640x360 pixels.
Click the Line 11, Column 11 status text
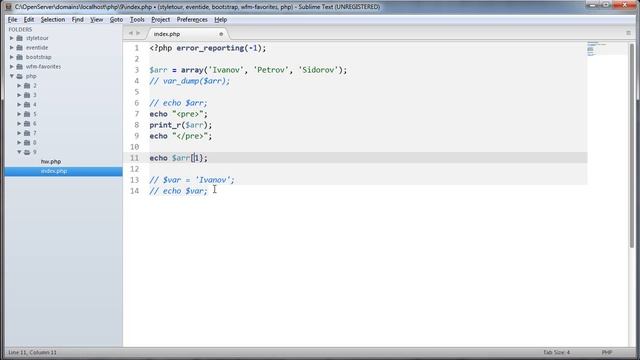(32, 352)
